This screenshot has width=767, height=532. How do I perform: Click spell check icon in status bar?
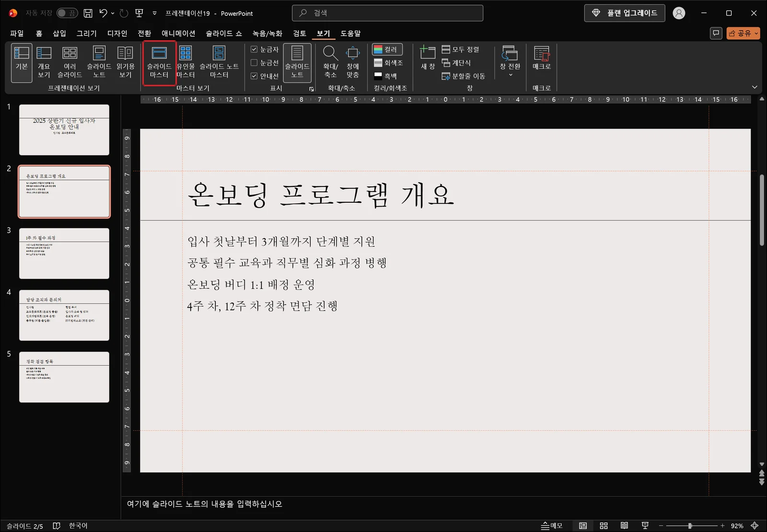[x=57, y=526]
